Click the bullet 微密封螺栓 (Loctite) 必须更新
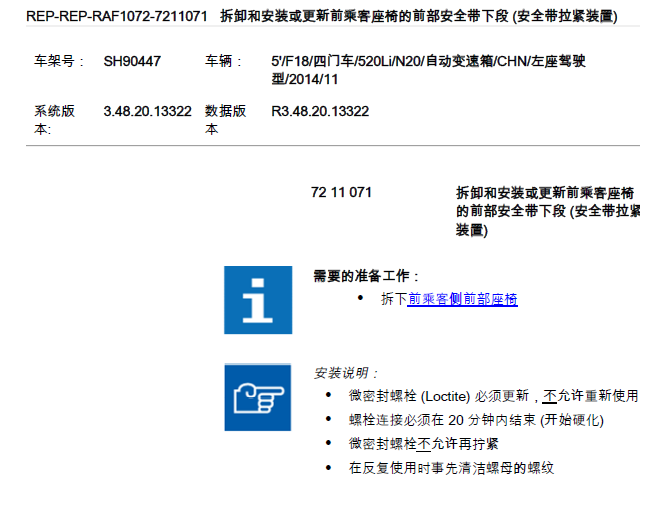Viewport: 657px width, 521px height. (494, 396)
